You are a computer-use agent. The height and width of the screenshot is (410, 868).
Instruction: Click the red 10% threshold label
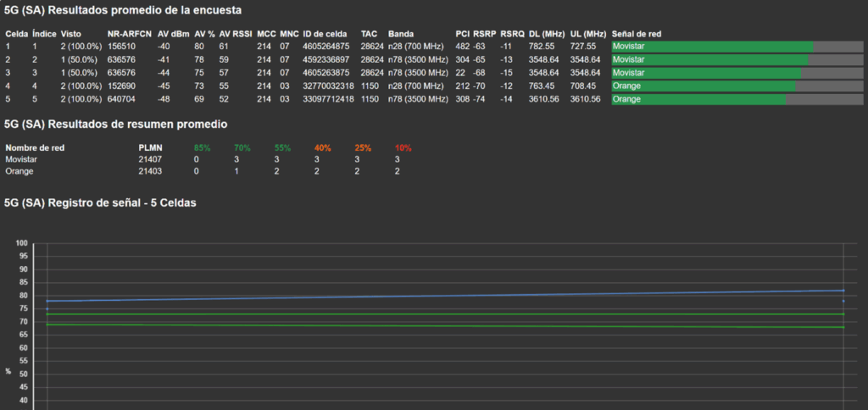coord(403,147)
